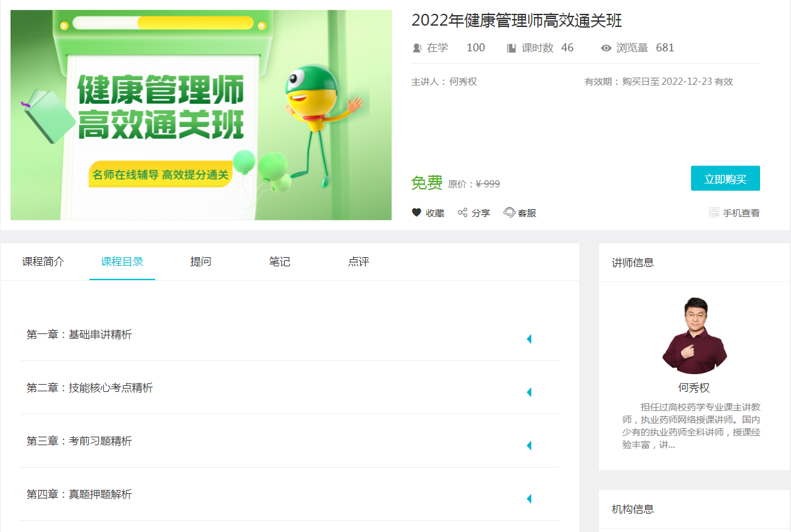Screen dimensions: 791x532
Task: Open the 提问 tab
Action: tap(201, 262)
